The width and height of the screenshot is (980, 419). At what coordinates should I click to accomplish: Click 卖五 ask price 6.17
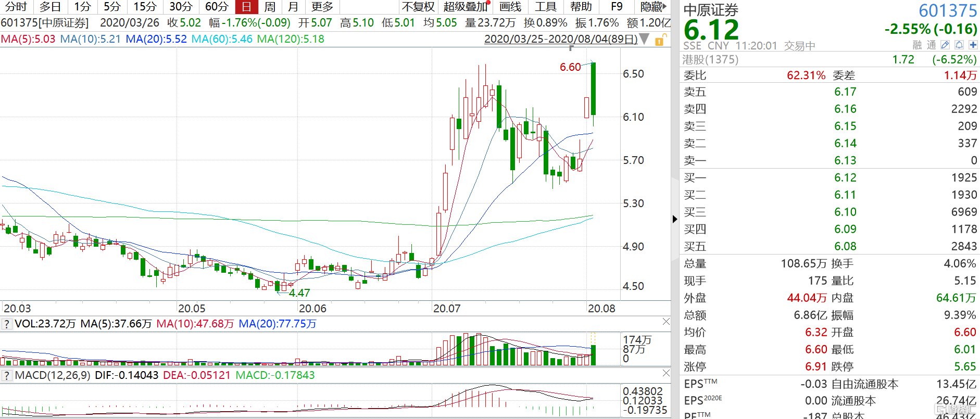click(x=845, y=92)
